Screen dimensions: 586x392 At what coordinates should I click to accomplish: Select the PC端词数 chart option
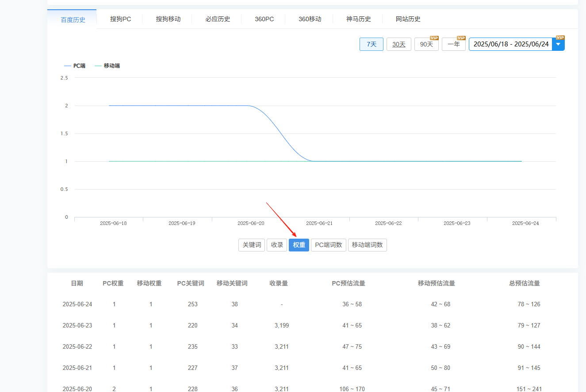pos(328,245)
